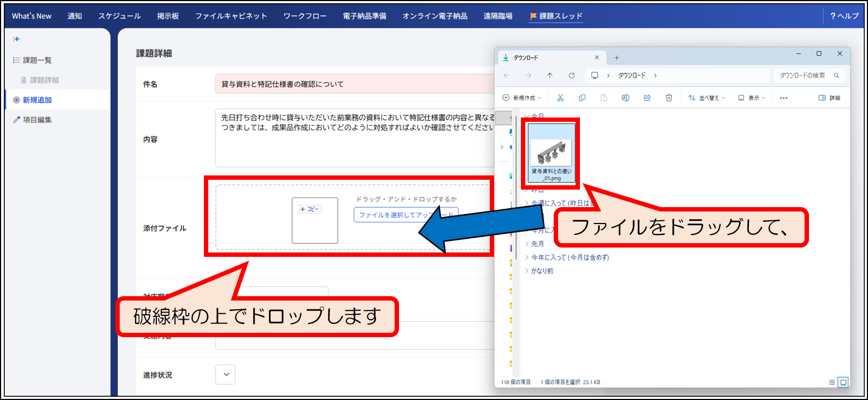The image size is (868, 400).
Task: Switch to ファイルキャビネット tab
Action: (231, 16)
